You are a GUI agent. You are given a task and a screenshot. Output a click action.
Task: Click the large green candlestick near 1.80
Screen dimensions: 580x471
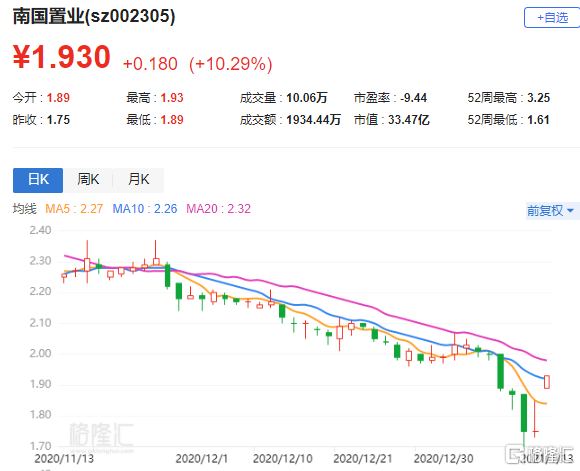click(524, 413)
